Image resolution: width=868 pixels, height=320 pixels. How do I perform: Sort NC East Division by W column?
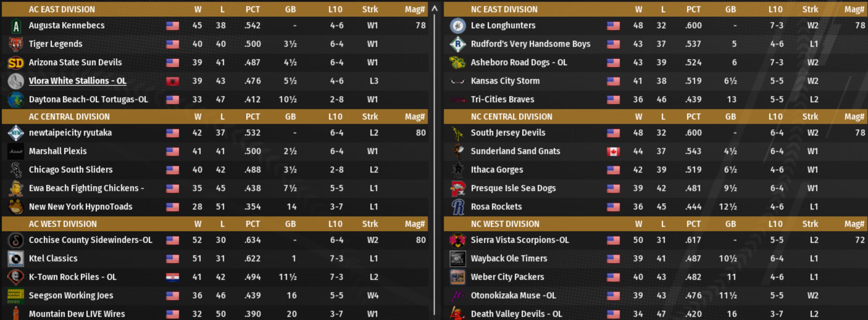coord(638,10)
